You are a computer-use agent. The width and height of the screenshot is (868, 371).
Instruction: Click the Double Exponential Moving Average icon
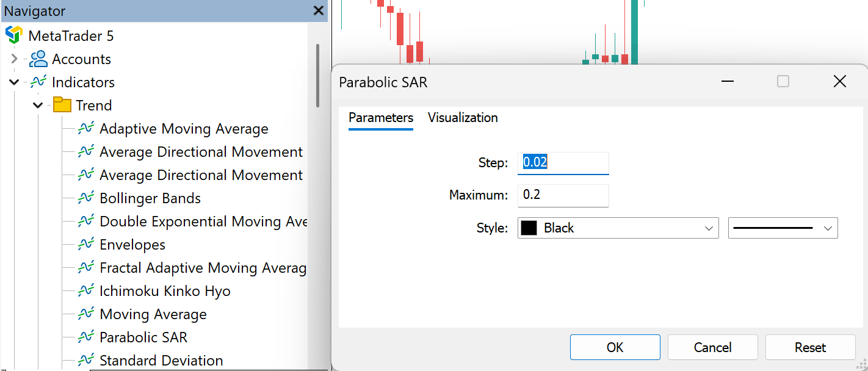click(x=85, y=222)
